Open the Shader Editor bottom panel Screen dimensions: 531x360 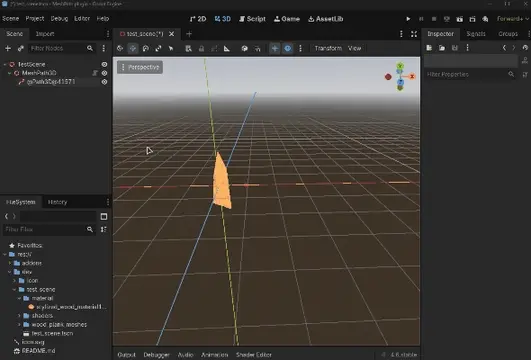pos(254,355)
